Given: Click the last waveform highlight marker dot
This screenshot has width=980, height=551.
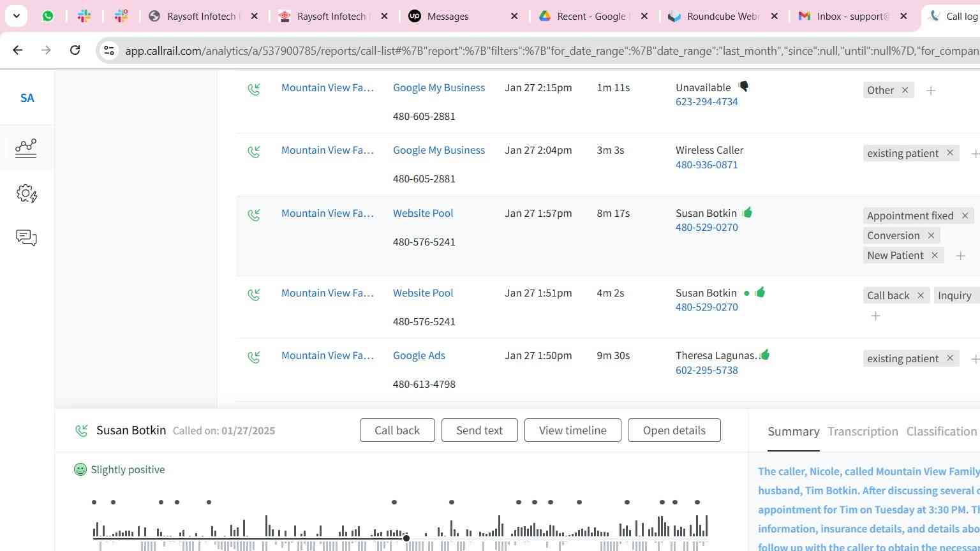Looking at the screenshot, I should pyautogui.click(x=697, y=503).
